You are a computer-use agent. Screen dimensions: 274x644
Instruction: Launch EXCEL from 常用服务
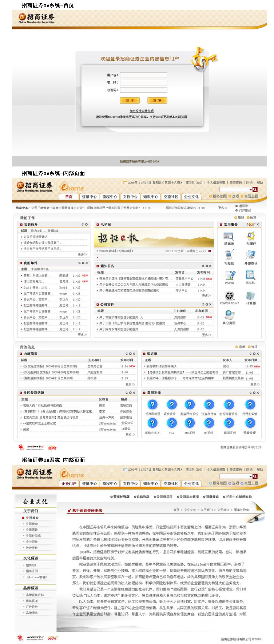251,275
